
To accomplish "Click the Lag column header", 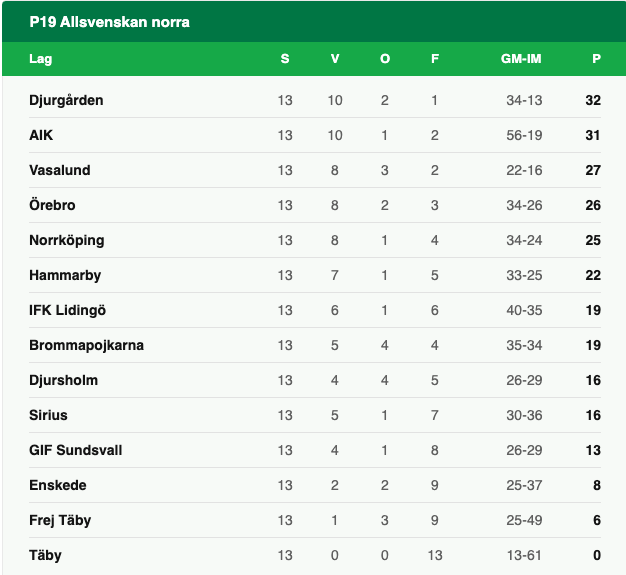I will 40,59.
